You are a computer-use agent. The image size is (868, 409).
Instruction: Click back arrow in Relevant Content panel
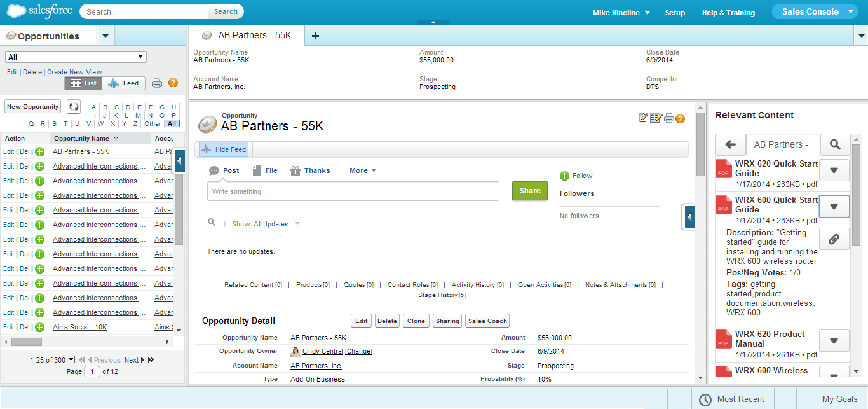tap(731, 144)
